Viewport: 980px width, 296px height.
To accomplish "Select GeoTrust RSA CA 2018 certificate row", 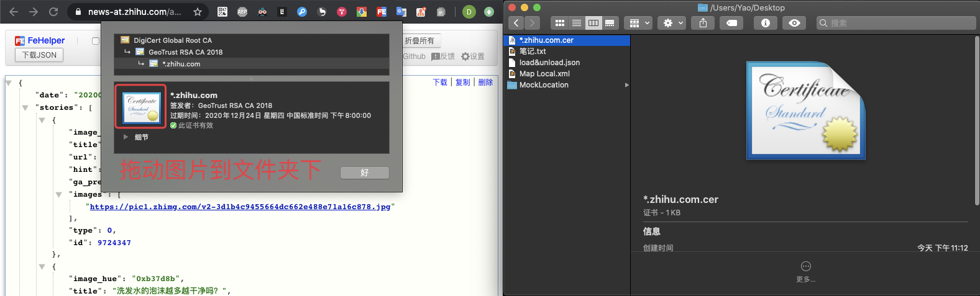I will [252, 52].
